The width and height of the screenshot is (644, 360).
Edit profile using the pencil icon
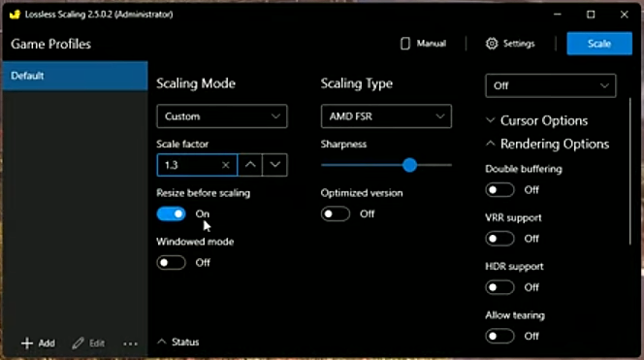pos(78,344)
